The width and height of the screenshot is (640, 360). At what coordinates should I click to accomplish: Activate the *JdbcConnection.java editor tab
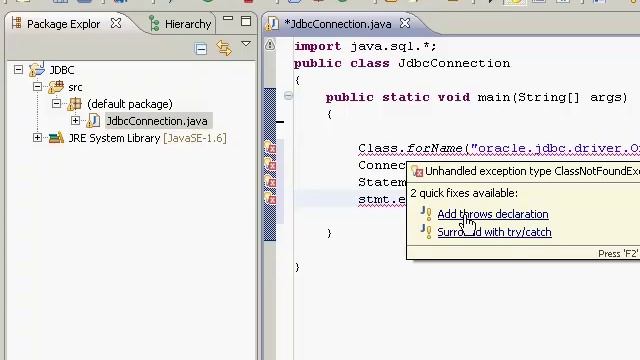click(338, 24)
